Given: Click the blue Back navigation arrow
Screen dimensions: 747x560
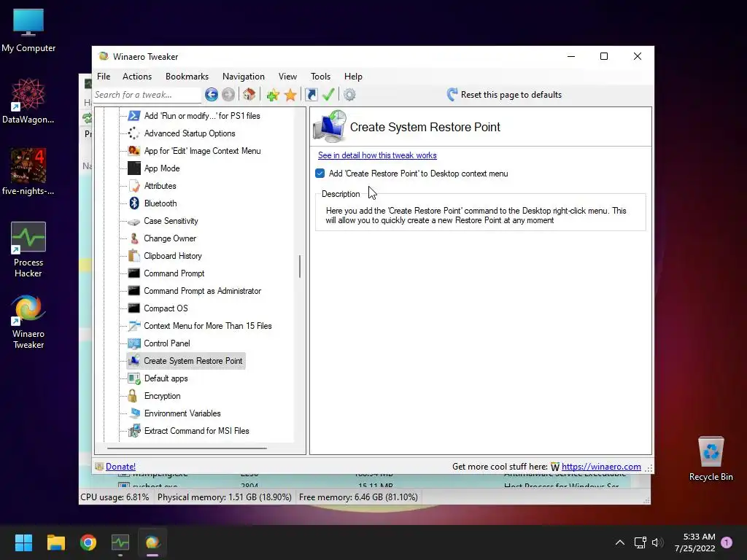Looking at the screenshot, I should 212,95.
